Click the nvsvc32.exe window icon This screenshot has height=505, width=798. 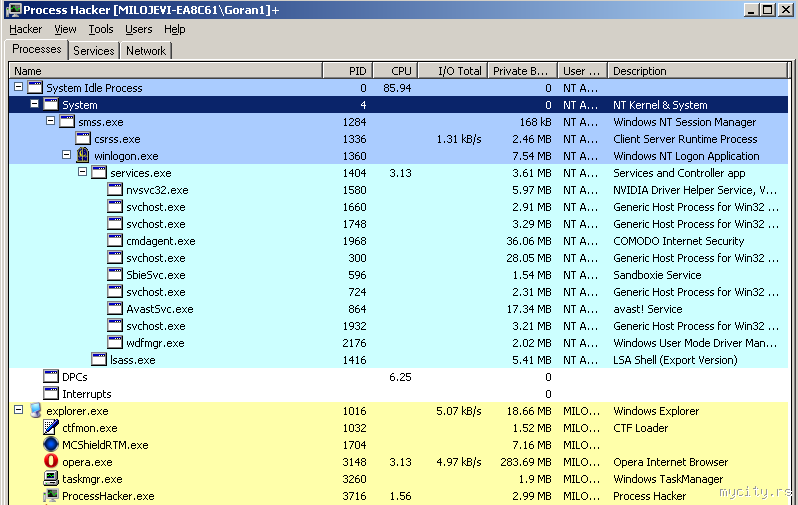pos(115,190)
